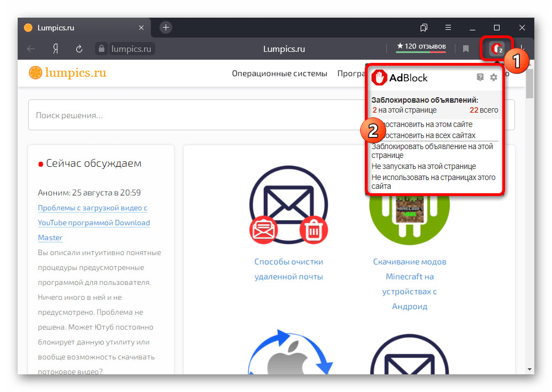
Task: Click the Apple restore arrows thumbnail
Action: (x=290, y=352)
